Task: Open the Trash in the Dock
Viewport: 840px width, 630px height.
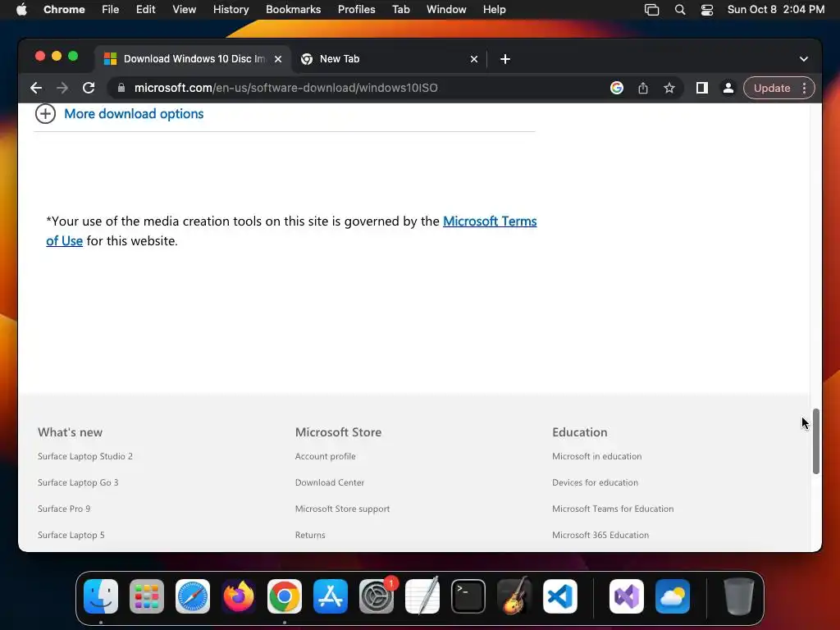Action: coord(739,596)
